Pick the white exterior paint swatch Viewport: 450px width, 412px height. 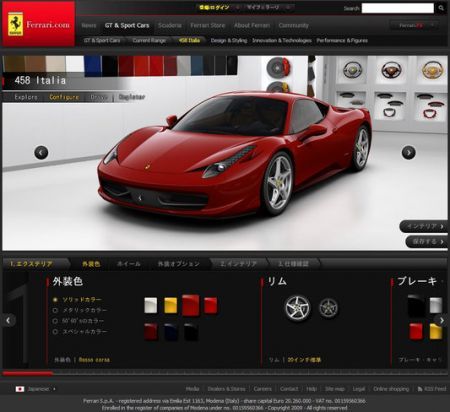[x=151, y=305]
